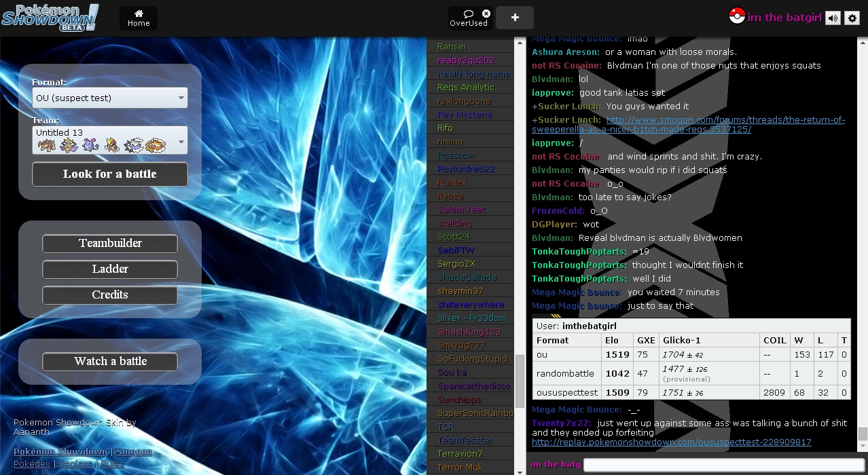The height and width of the screenshot is (475, 868).
Task: Open the Rules footer link
Action: tap(113, 464)
